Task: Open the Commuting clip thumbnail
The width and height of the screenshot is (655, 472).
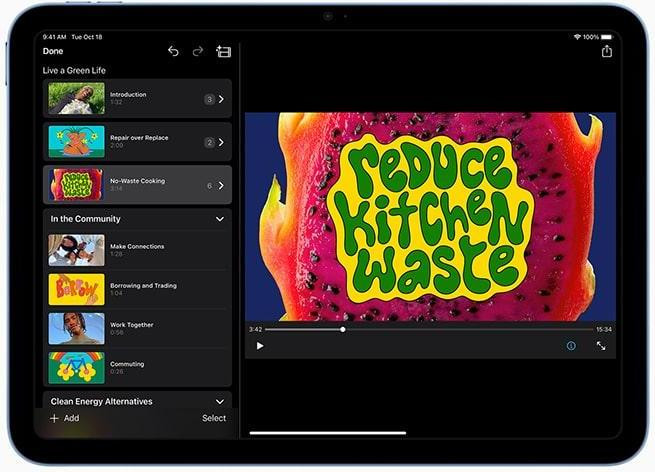Action: click(x=77, y=368)
